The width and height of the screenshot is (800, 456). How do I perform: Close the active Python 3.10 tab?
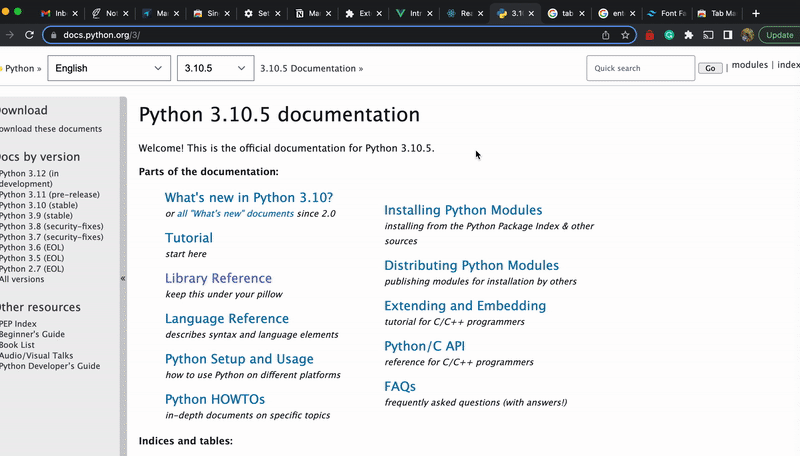531,14
